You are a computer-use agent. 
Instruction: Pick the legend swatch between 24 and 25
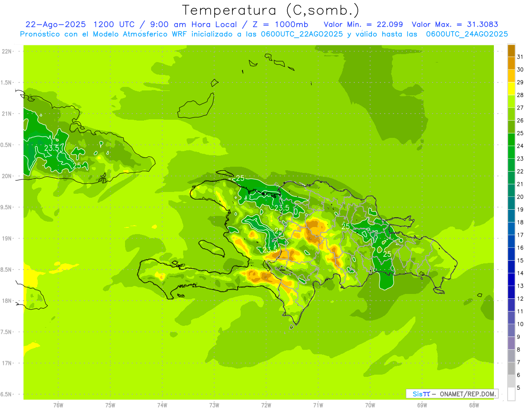[x=511, y=140]
